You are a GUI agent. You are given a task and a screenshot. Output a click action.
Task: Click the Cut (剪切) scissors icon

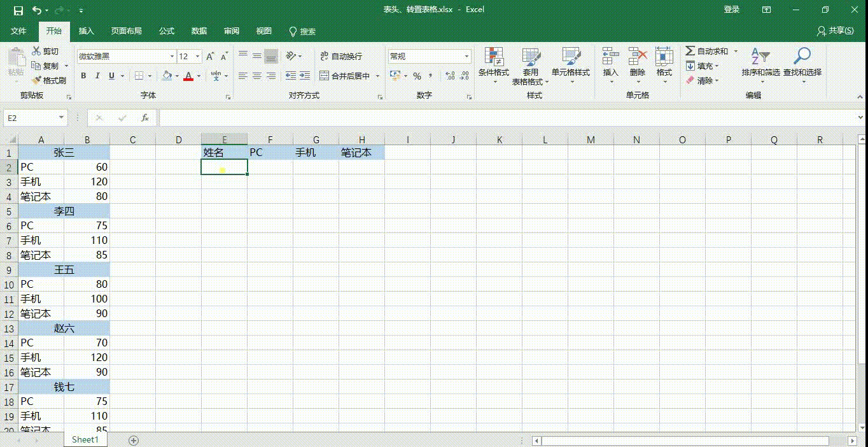pyautogui.click(x=36, y=51)
